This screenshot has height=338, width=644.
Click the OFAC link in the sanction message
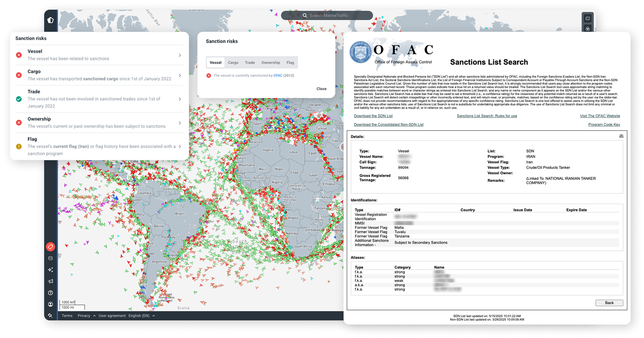click(278, 76)
